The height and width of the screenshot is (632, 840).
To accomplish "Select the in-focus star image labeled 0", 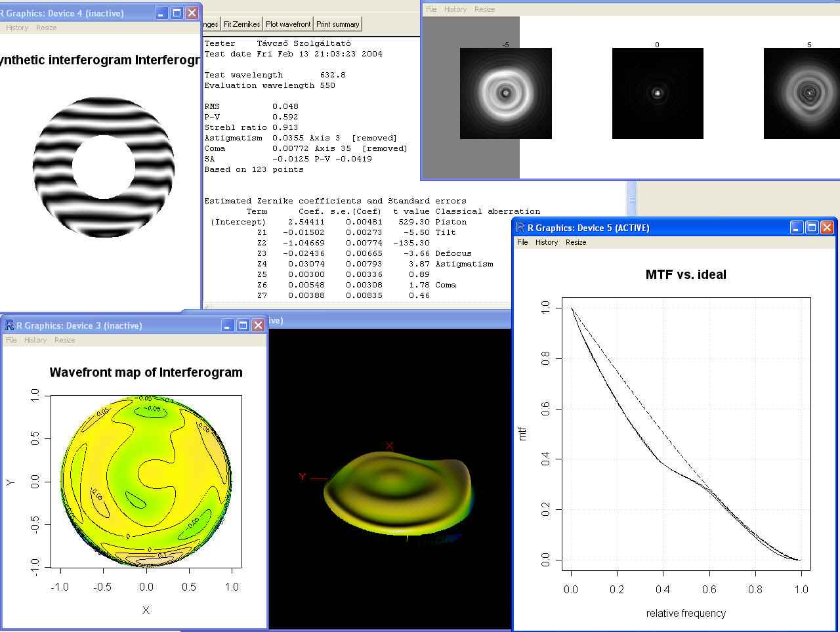I will (657, 93).
